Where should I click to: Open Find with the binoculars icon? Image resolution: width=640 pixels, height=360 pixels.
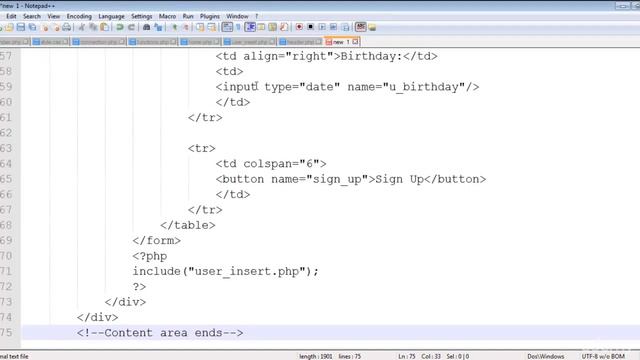(x=146, y=27)
